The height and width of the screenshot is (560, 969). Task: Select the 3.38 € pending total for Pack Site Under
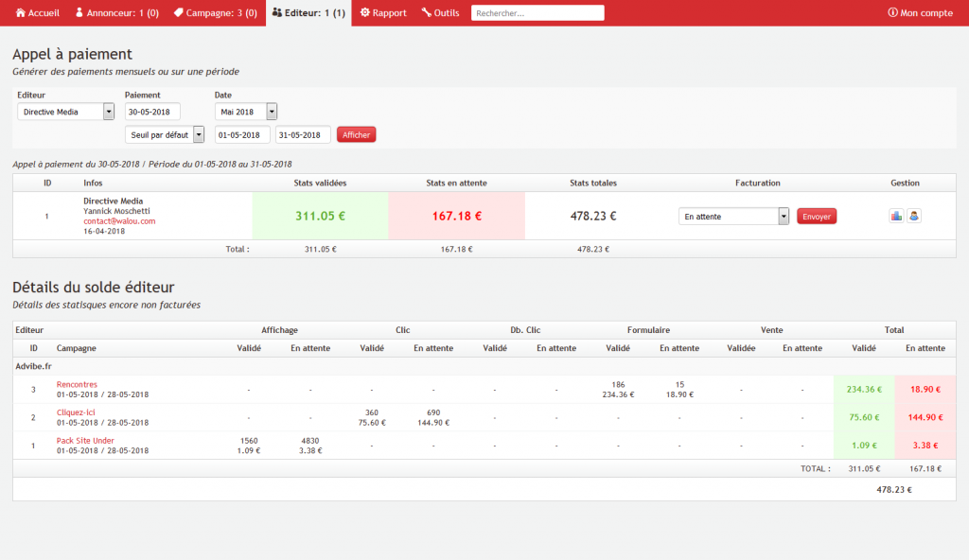925,445
